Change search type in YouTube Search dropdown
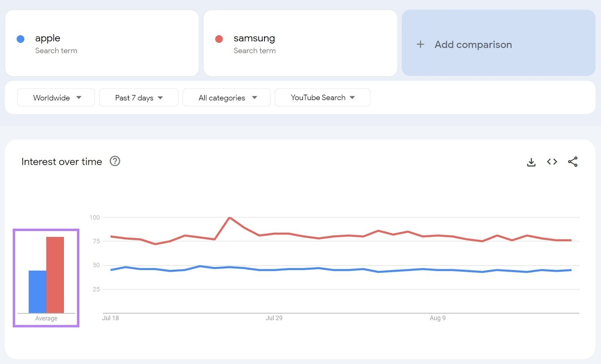Viewport: 601px width, 364px height. [x=322, y=97]
